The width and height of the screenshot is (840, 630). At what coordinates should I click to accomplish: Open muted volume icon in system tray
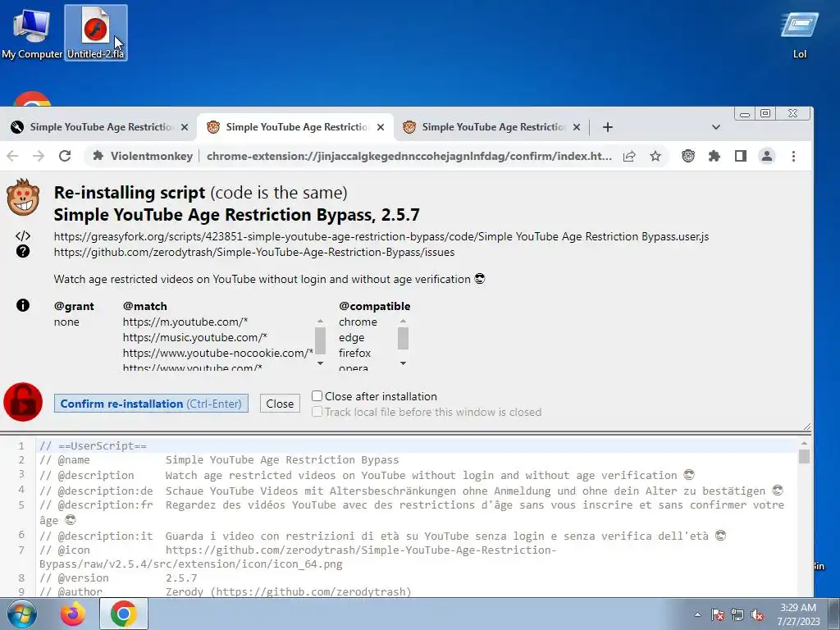click(x=757, y=615)
